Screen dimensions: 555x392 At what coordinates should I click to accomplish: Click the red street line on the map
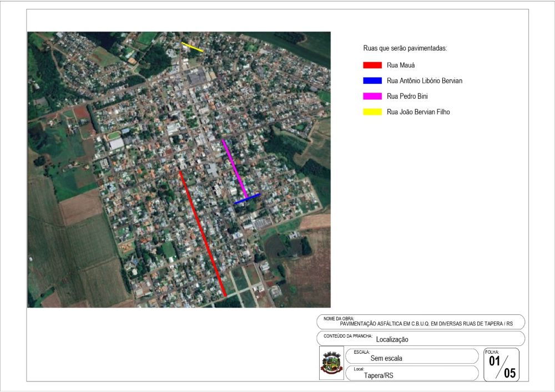click(203, 233)
